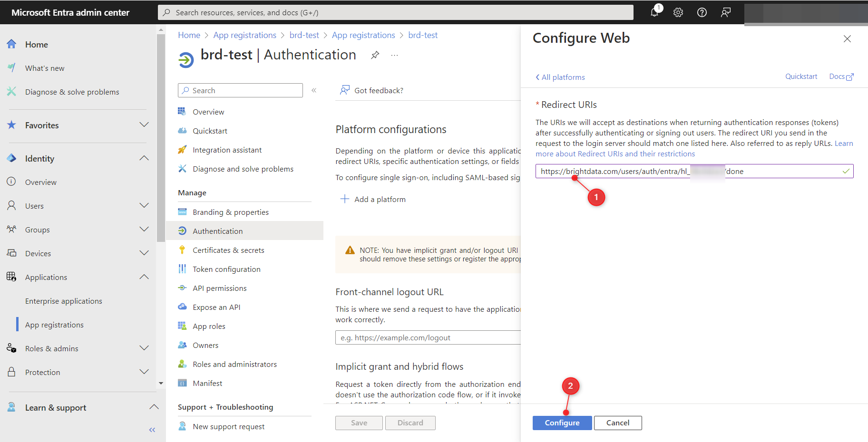Open portal settings gear icon
868x442 pixels.
point(678,12)
